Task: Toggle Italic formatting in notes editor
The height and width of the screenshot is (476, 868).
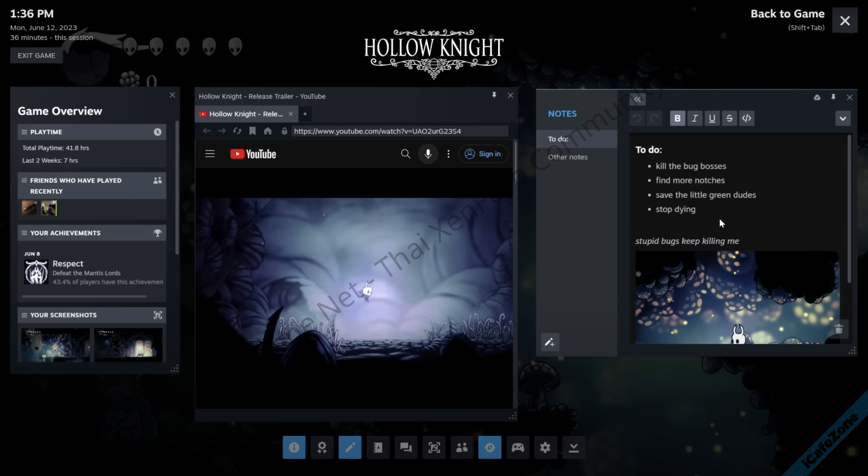Action: click(694, 118)
